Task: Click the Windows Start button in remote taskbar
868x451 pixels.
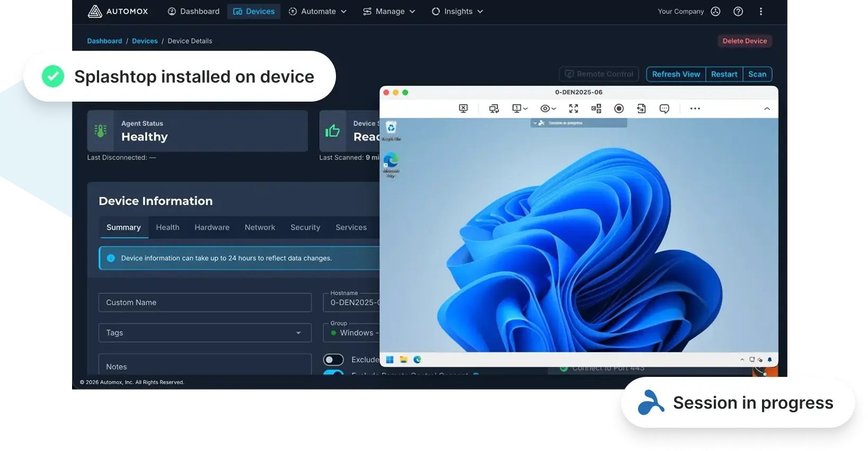Action: tap(390, 359)
